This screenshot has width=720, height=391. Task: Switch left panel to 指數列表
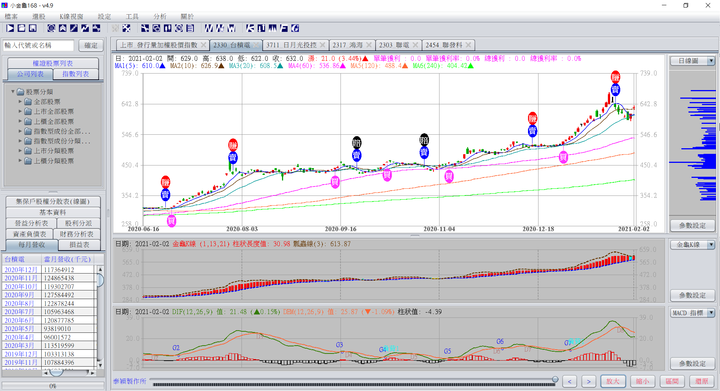point(75,74)
